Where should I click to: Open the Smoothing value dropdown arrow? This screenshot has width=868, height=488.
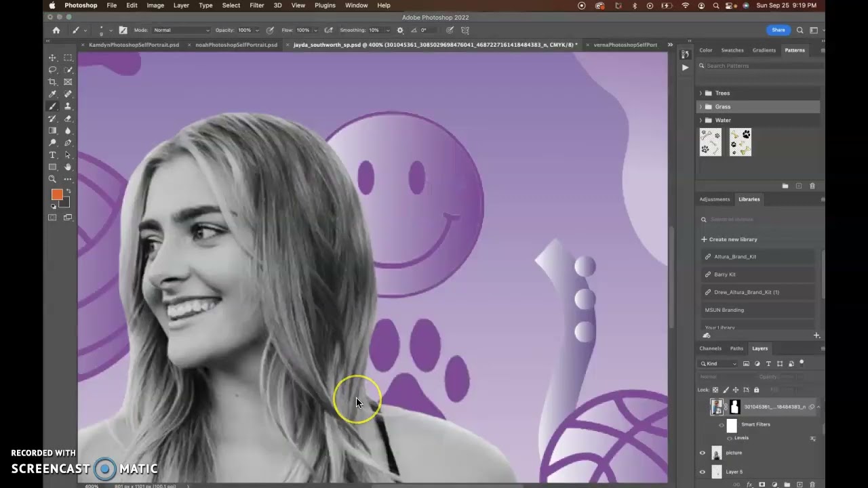tap(387, 30)
